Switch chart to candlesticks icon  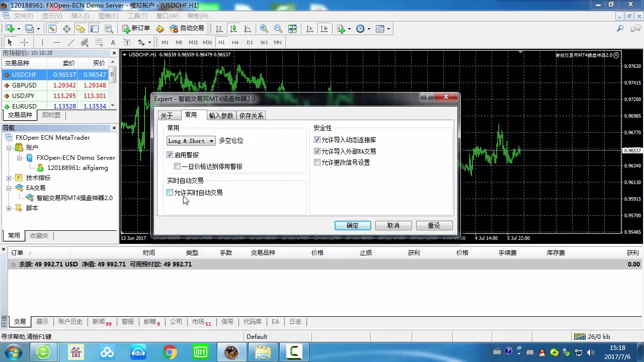point(233,29)
